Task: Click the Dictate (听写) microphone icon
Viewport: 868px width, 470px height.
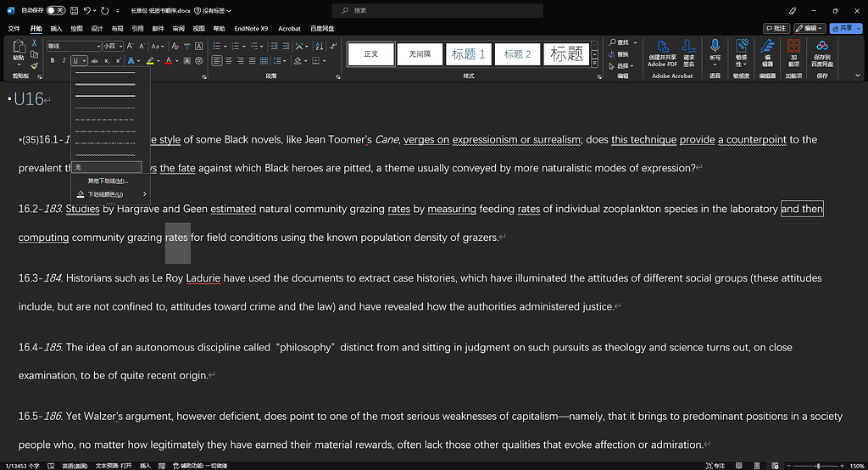Action: pyautogui.click(x=715, y=49)
